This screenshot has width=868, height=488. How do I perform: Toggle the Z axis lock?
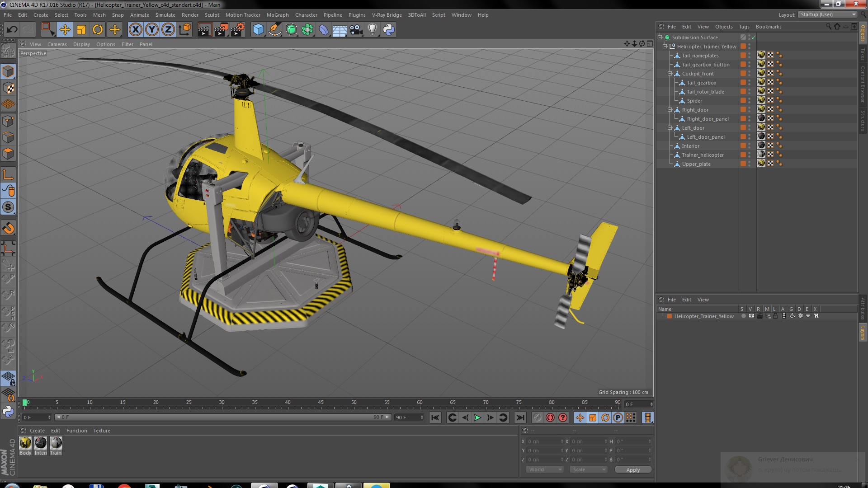168,30
